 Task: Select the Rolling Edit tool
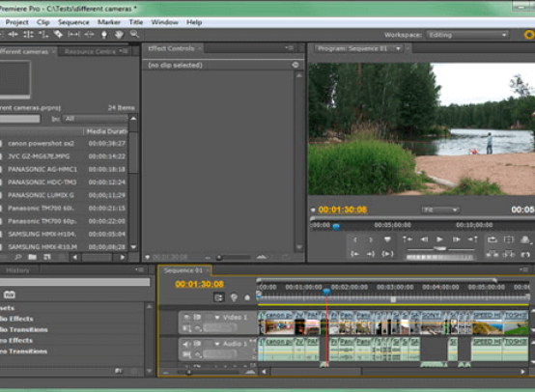point(28,34)
